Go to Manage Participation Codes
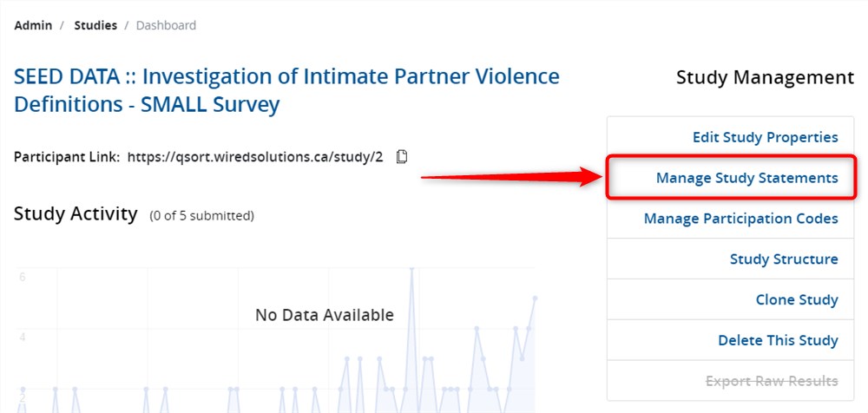Viewport: 868px width, 413px height. [740, 219]
